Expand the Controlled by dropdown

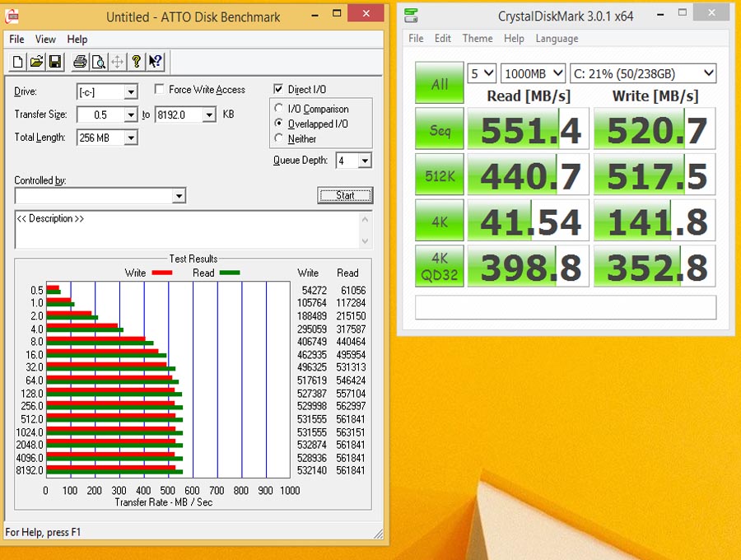tap(179, 196)
